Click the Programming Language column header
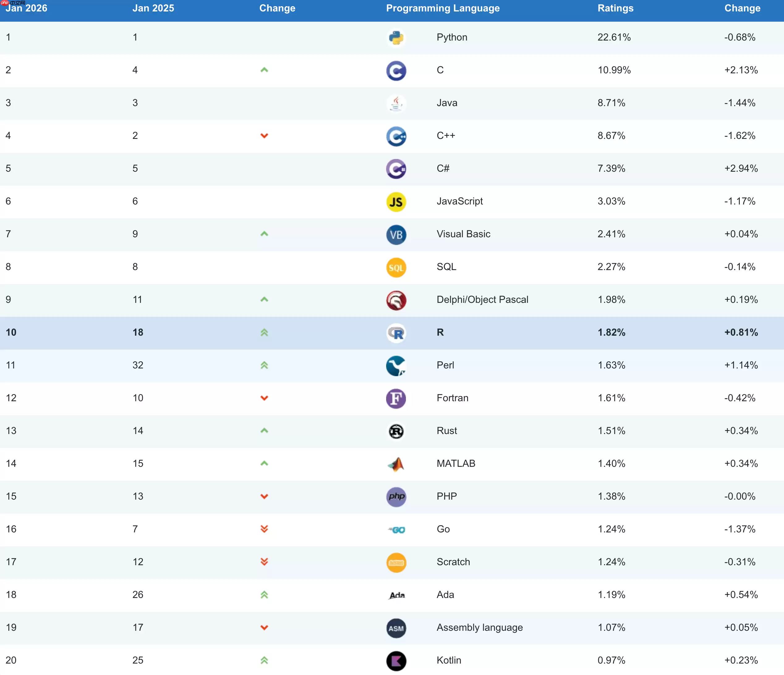Image resolution: width=784 pixels, height=675 pixels. (443, 8)
